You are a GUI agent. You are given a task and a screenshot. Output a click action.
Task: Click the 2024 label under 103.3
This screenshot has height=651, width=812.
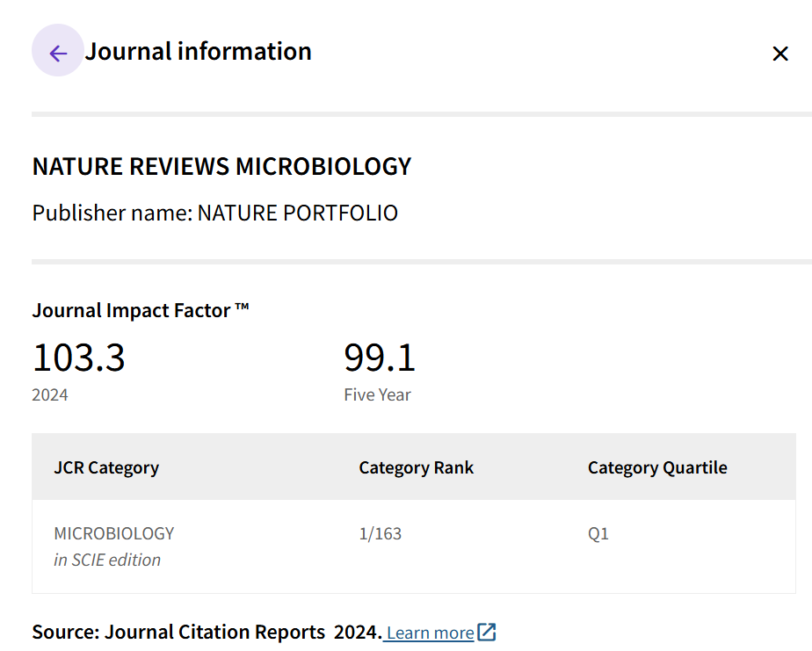point(50,395)
